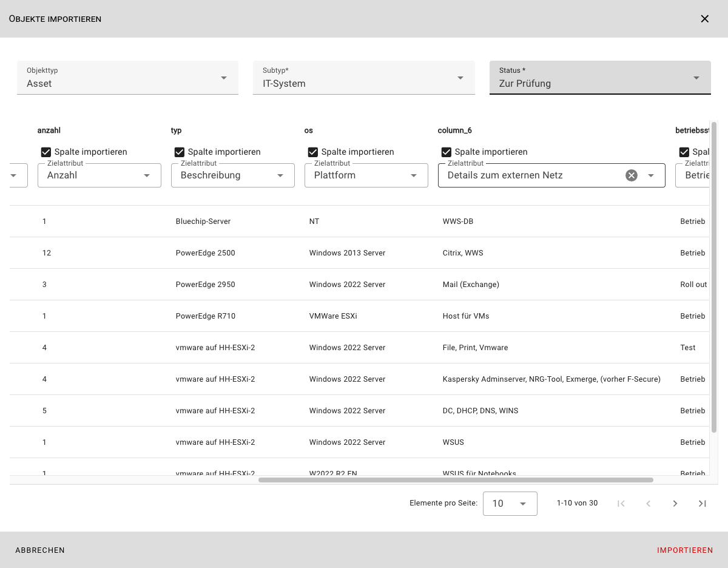Expand the Details zum externen Netz dropdown arrow
Screen dimensions: 728x568
click(x=651, y=175)
